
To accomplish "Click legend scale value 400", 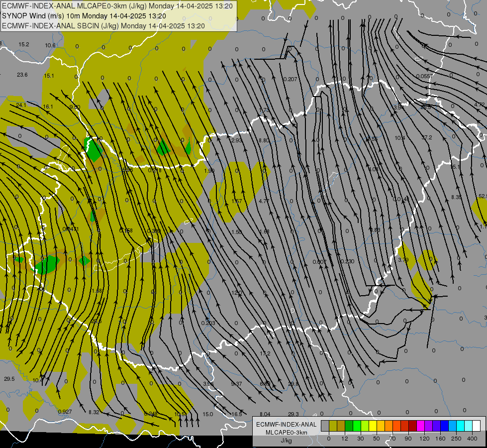I will [x=472, y=439].
